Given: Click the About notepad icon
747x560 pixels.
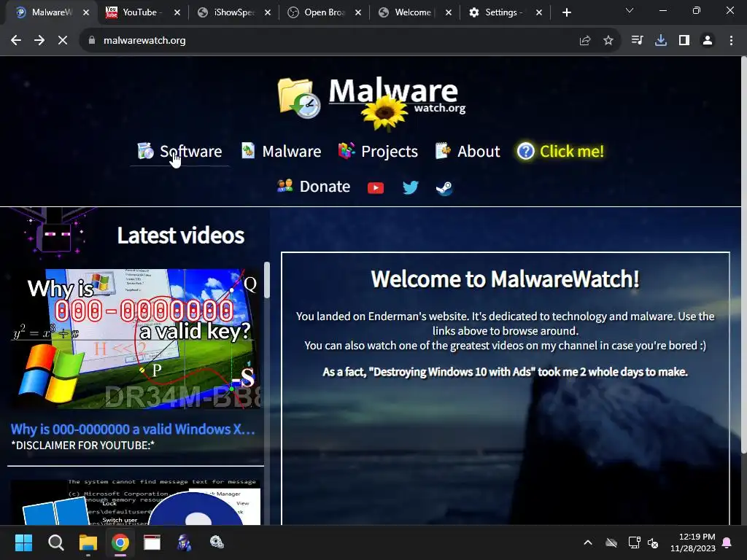Looking at the screenshot, I should pos(443,150).
